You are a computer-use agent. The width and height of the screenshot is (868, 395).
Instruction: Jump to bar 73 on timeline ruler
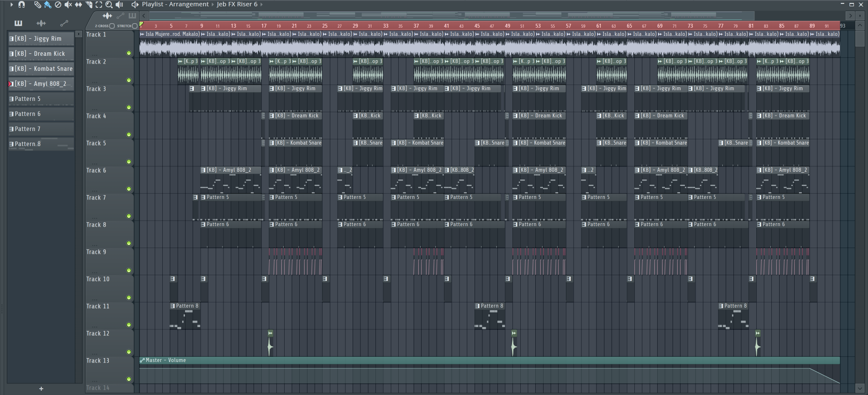(x=690, y=26)
